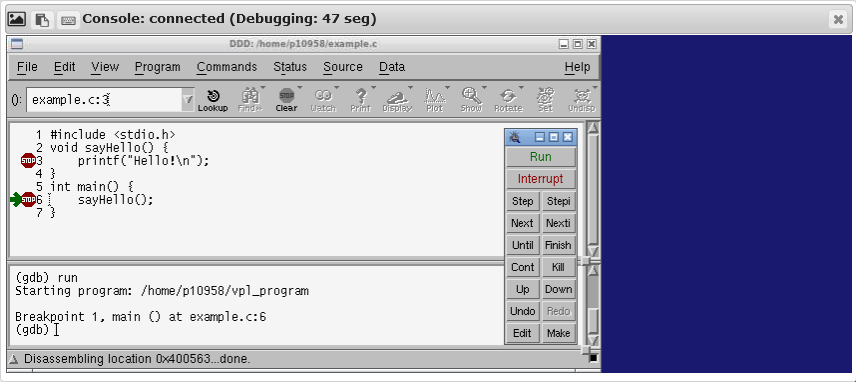This screenshot has width=856, height=382.
Task: Click the console clipboard paste icon
Action: (x=42, y=19)
